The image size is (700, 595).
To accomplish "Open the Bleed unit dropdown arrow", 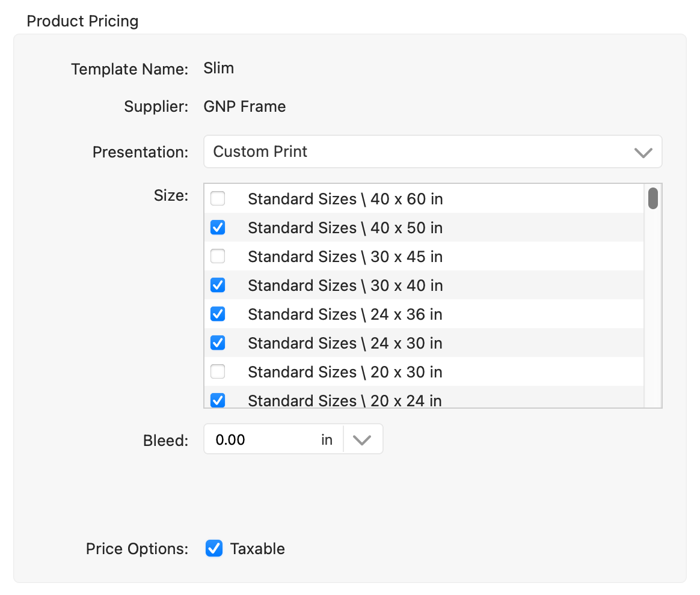I will (x=362, y=440).
